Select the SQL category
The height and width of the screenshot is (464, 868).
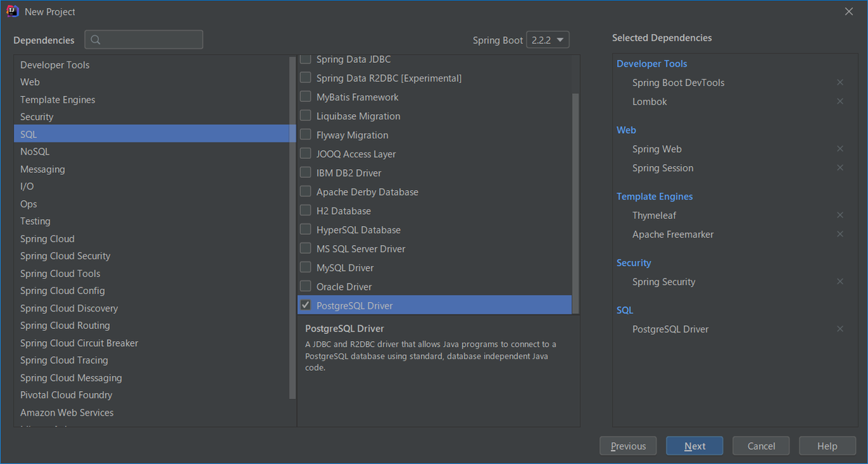pos(155,134)
